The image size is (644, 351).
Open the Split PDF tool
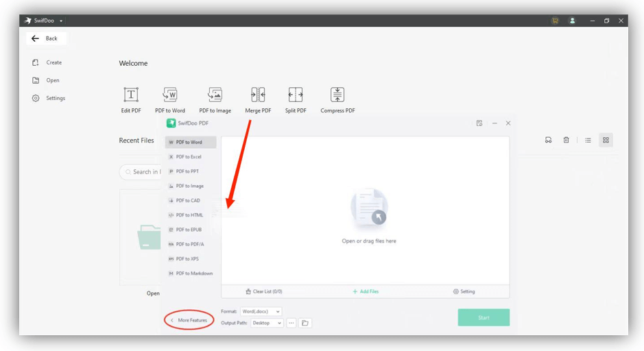click(296, 100)
